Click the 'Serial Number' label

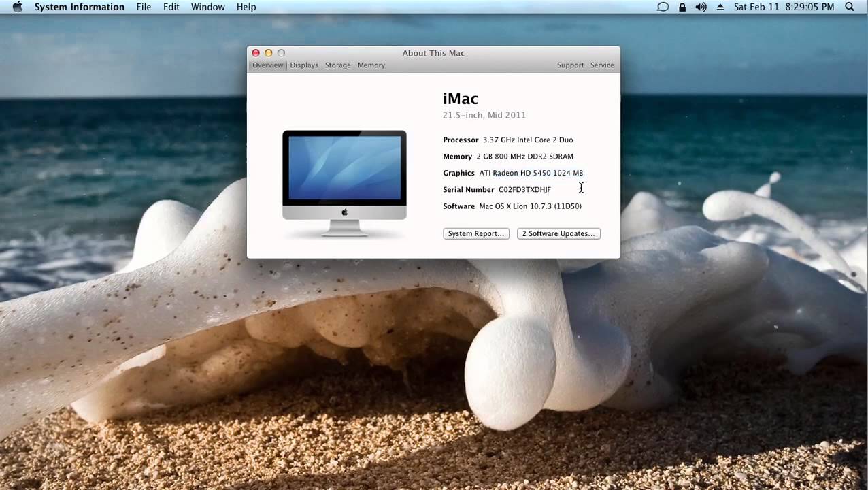click(x=469, y=190)
